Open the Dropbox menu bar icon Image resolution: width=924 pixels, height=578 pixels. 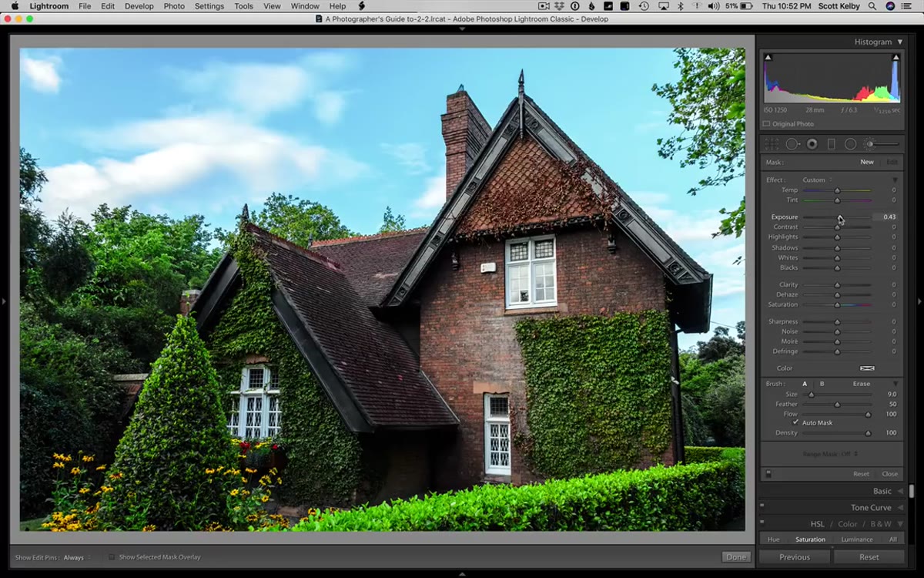(560, 6)
